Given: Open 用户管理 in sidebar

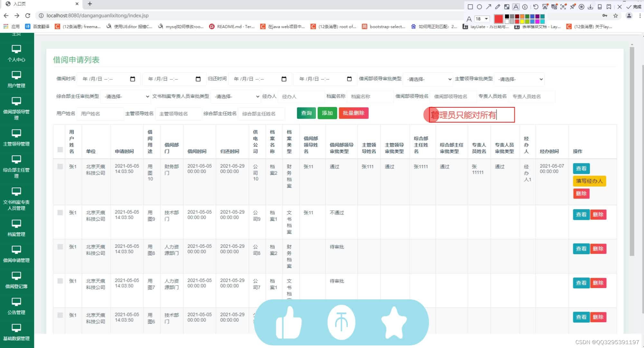Looking at the screenshot, I should pyautogui.click(x=16, y=80).
